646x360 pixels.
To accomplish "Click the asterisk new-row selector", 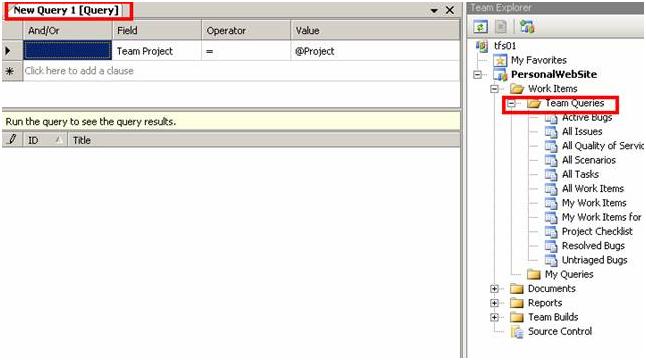I will click(x=12, y=71).
